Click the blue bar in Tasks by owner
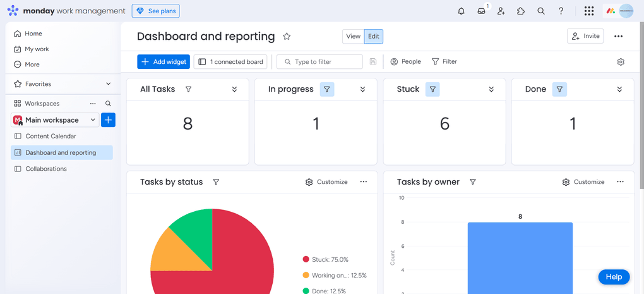This screenshot has height=294, width=644. (x=520, y=258)
